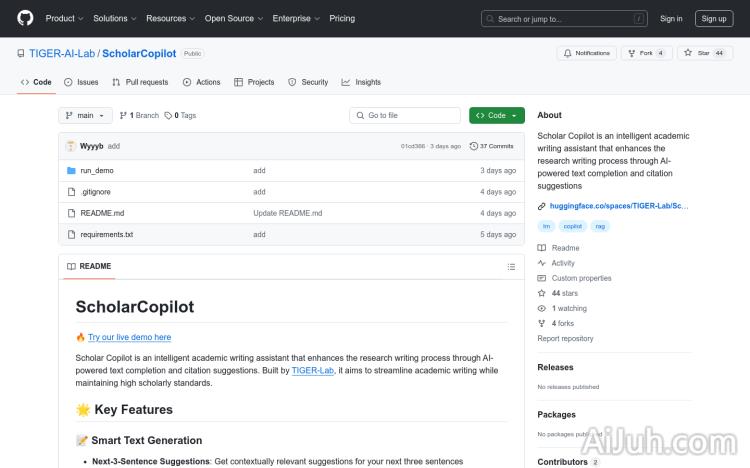Open the green Code dropdown

(x=496, y=116)
